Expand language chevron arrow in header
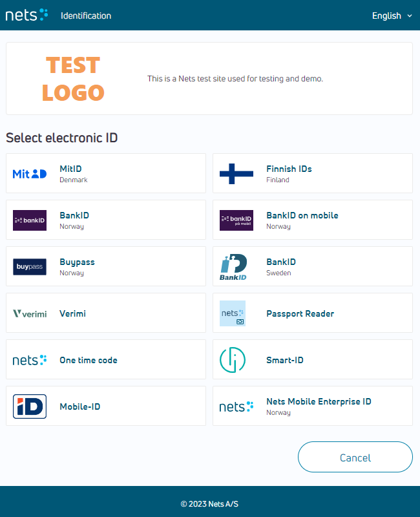Viewport: 420px width, 517px height. [x=410, y=16]
